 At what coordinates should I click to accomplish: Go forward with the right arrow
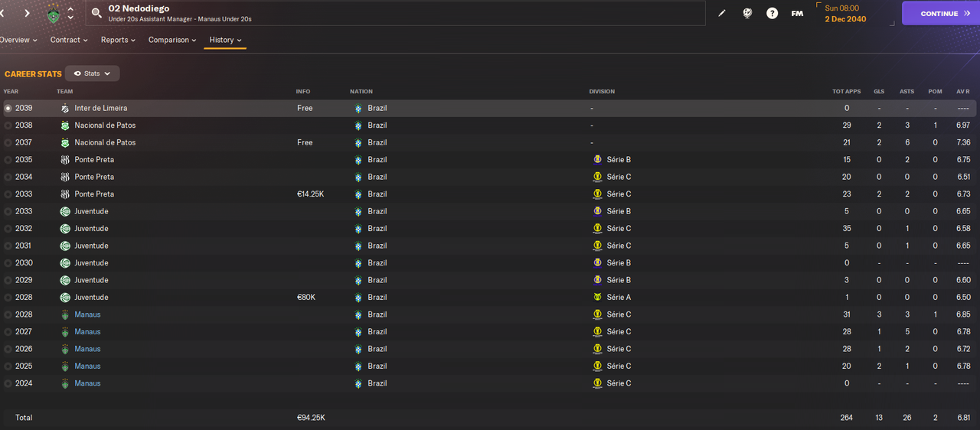[27, 13]
